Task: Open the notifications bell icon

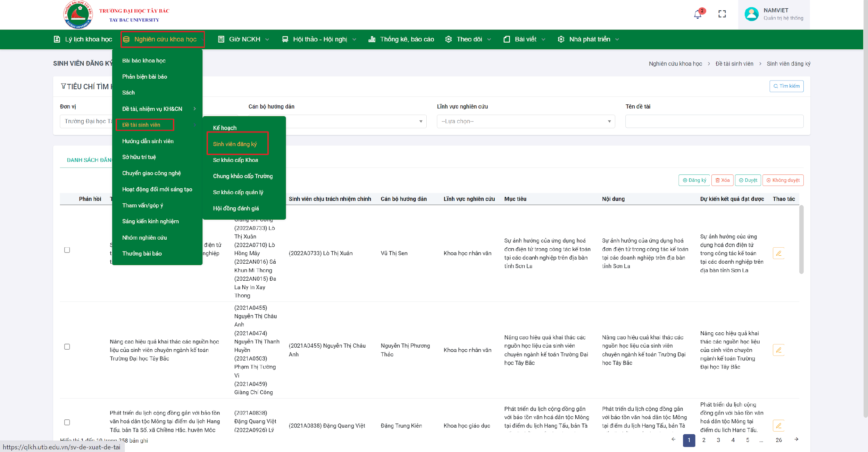Action: point(698,14)
